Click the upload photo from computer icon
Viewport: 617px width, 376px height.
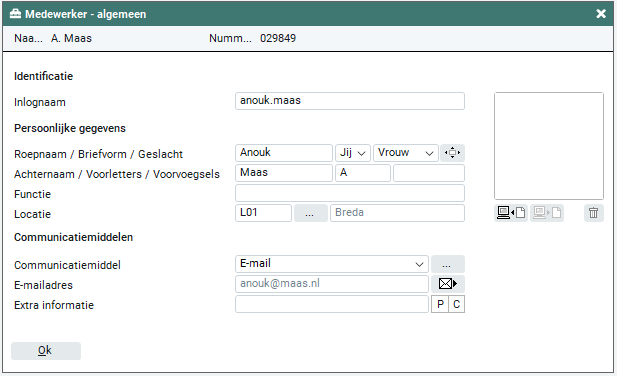coord(511,213)
